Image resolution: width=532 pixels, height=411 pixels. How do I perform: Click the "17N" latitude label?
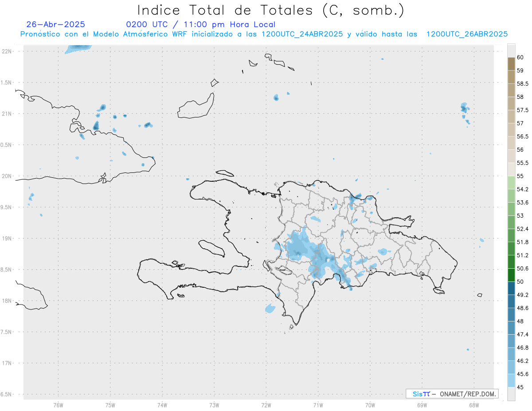(6, 363)
